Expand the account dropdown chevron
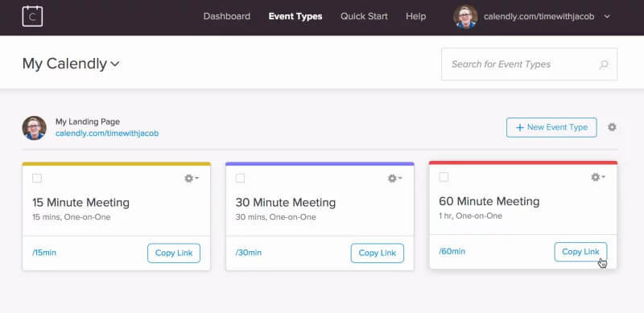The image size is (644, 313). (x=607, y=16)
